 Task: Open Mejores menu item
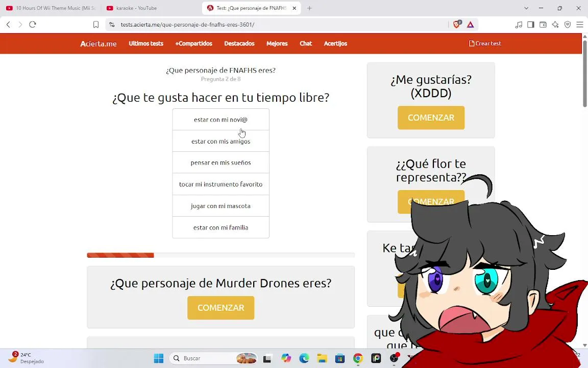277,43
